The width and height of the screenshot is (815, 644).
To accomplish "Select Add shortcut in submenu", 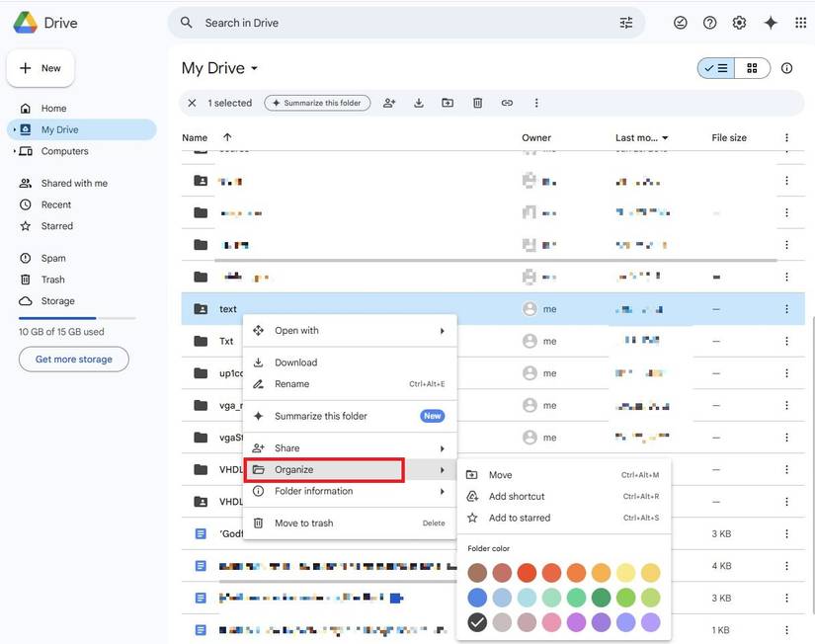I will pyautogui.click(x=564, y=497).
